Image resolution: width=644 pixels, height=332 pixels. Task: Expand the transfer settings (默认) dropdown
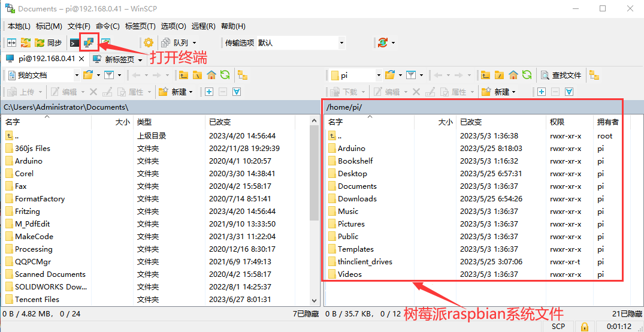(x=341, y=43)
